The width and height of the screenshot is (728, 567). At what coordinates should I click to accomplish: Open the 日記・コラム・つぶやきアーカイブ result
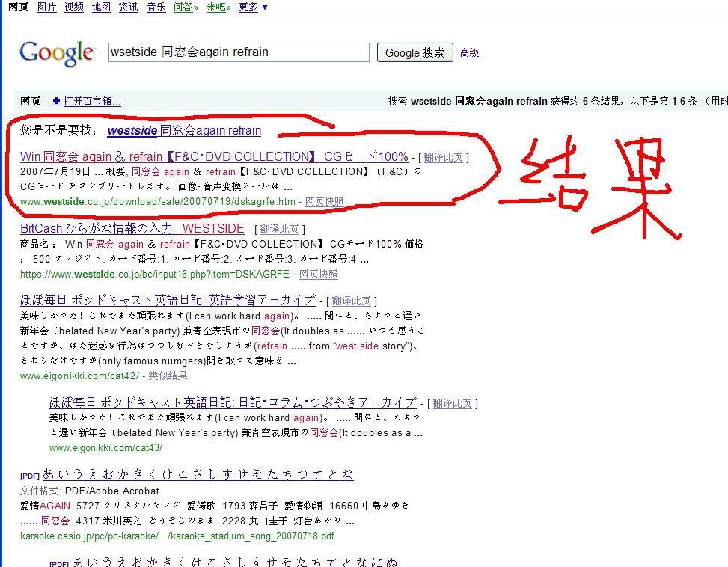click(x=233, y=402)
